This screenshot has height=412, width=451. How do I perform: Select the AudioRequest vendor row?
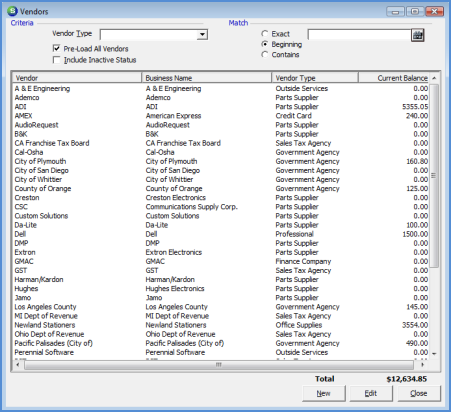click(x=221, y=125)
